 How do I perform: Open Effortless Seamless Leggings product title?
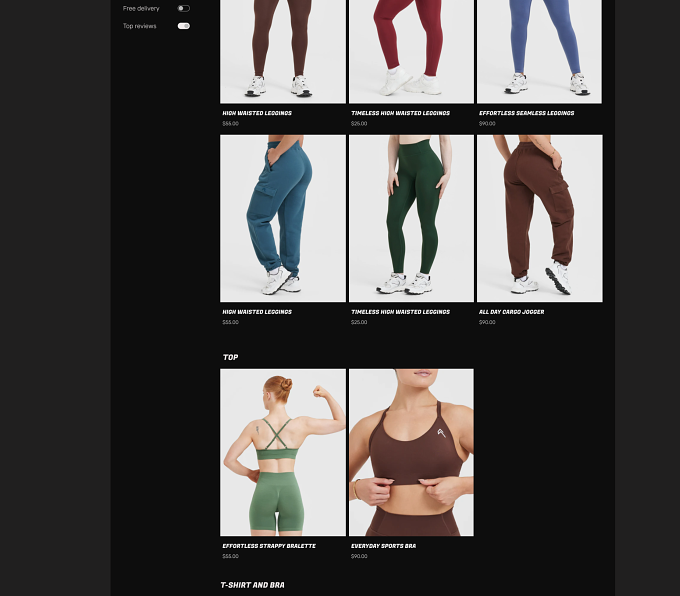point(526,113)
